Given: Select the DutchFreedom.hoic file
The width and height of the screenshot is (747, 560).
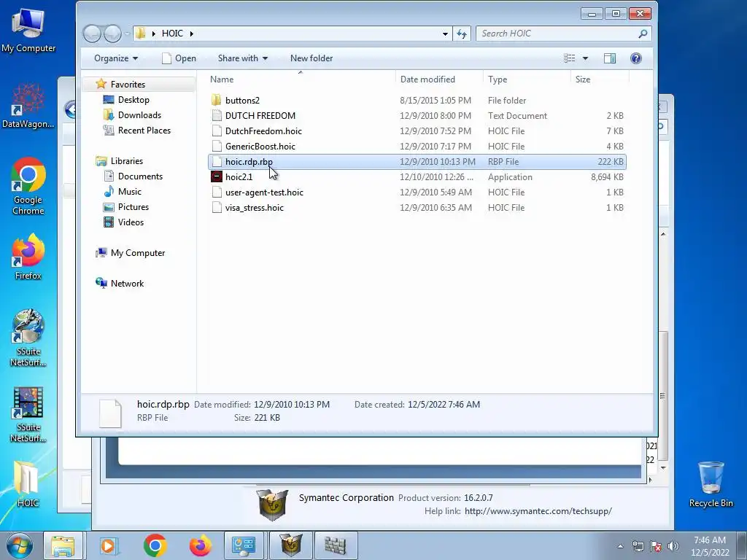Looking at the screenshot, I should [x=417, y=131].
